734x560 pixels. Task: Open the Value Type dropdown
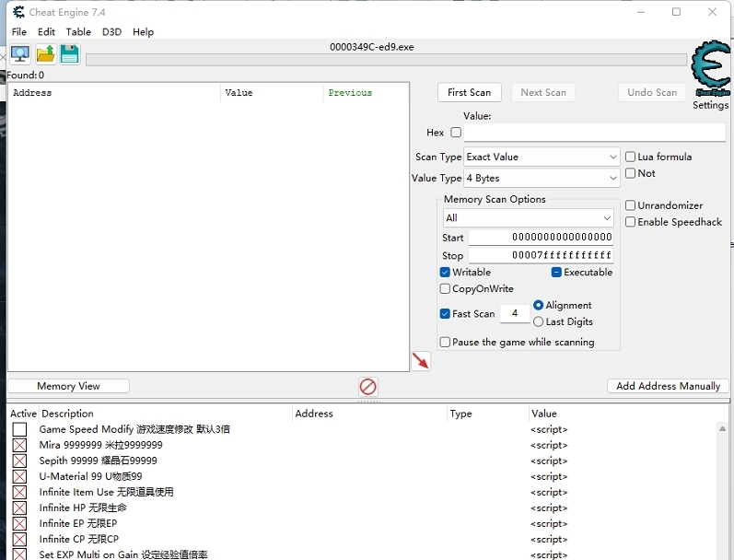click(x=542, y=178)
